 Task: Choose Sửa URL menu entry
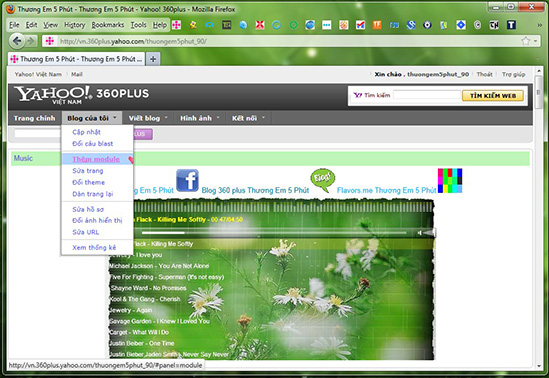[85, 232]
